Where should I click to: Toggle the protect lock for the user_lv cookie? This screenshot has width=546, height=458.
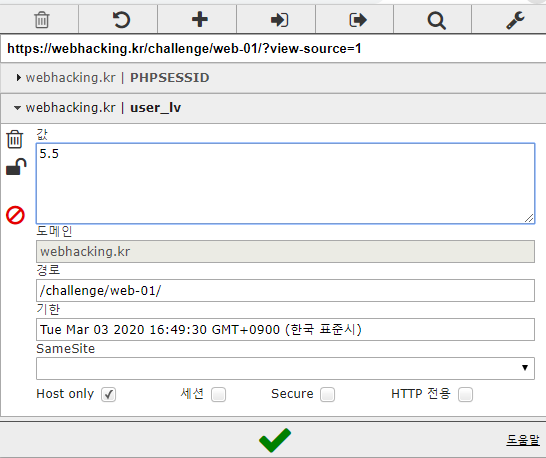coord(16,166)
